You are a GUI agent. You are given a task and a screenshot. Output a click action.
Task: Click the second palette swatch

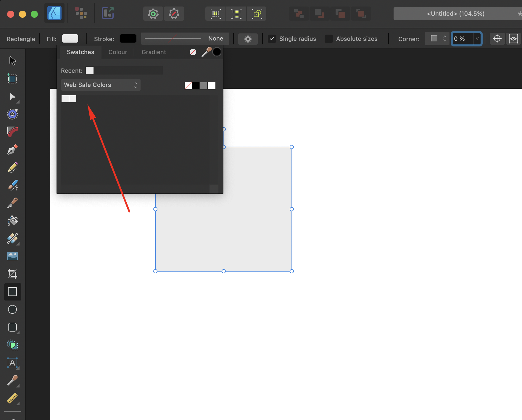pos(73,99)
